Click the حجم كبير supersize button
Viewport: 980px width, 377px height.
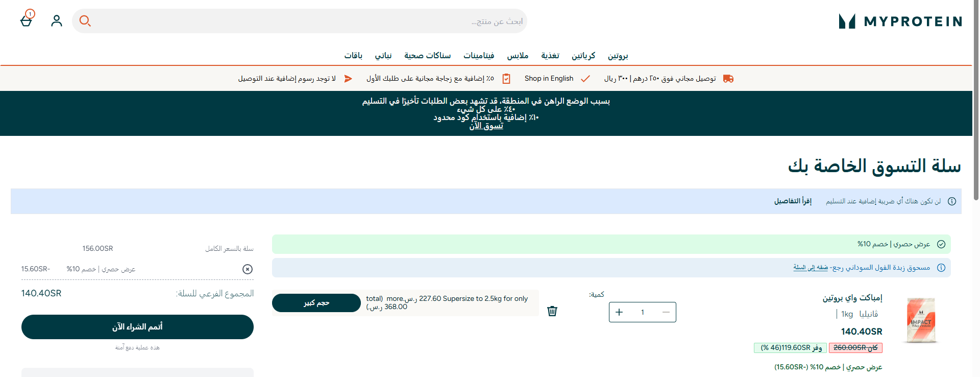point(316,303)
